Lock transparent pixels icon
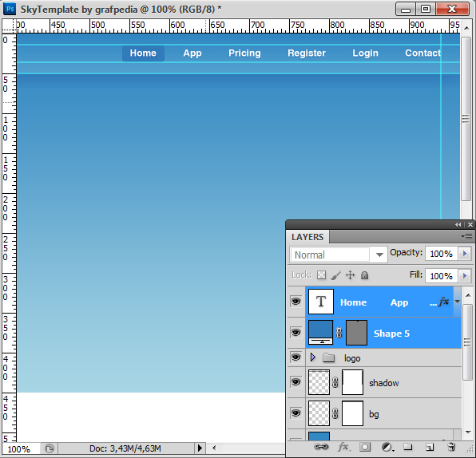This screenshot has height=458, width=476. coord(321,275)
